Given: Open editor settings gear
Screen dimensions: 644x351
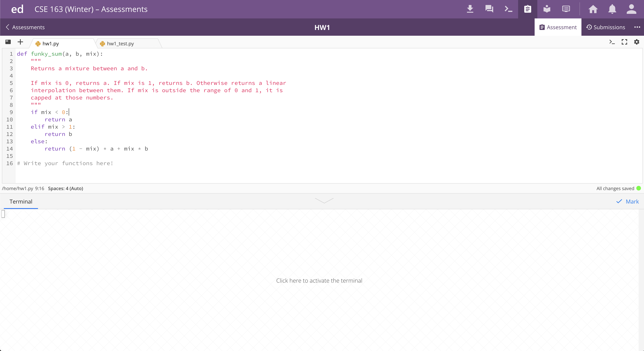Looking at the screenshot, I should pos(637,42).
